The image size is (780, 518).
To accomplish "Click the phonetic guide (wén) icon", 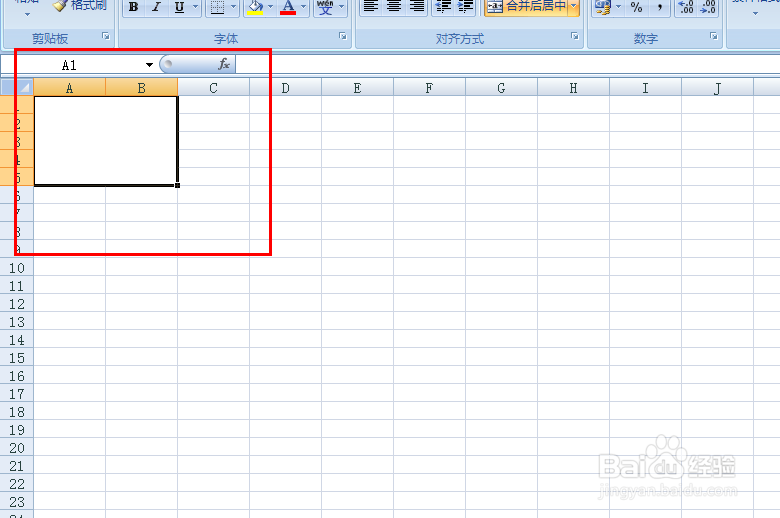I will (x=325, y=7).
